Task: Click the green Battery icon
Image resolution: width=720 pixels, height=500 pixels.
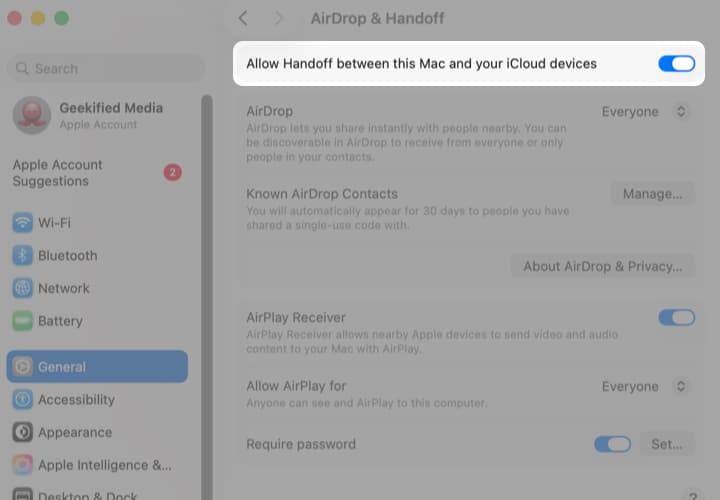Action: pyautogui.click(x=22, y=320)
